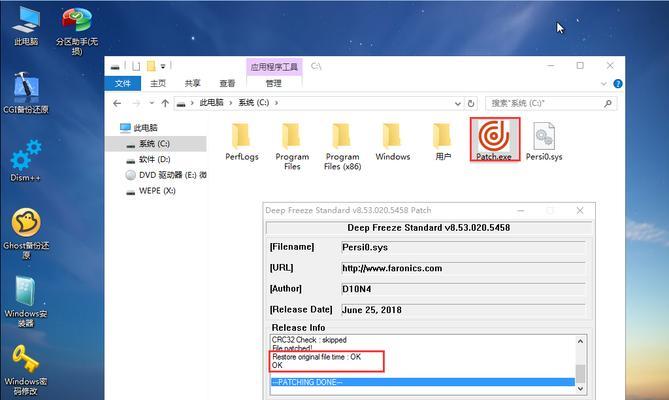Click Release Info scrollbar down arrow
Image resolution: width=669 pixels, height=400 pixels.
point(580,388)
